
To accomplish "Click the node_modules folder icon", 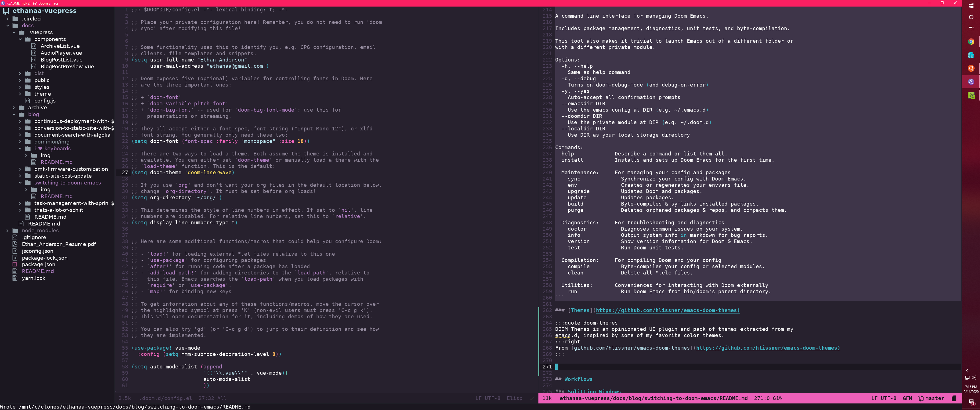I will click(15, 230).
